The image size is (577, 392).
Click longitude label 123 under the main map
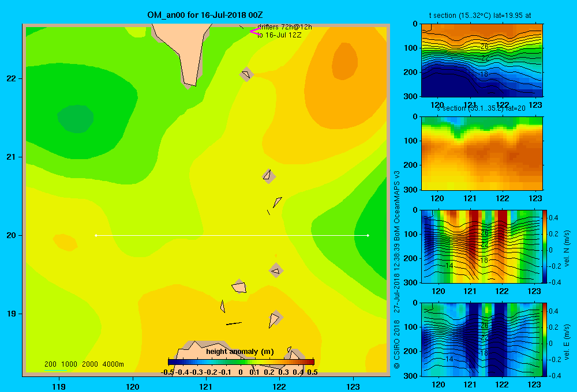coord(353,386)
